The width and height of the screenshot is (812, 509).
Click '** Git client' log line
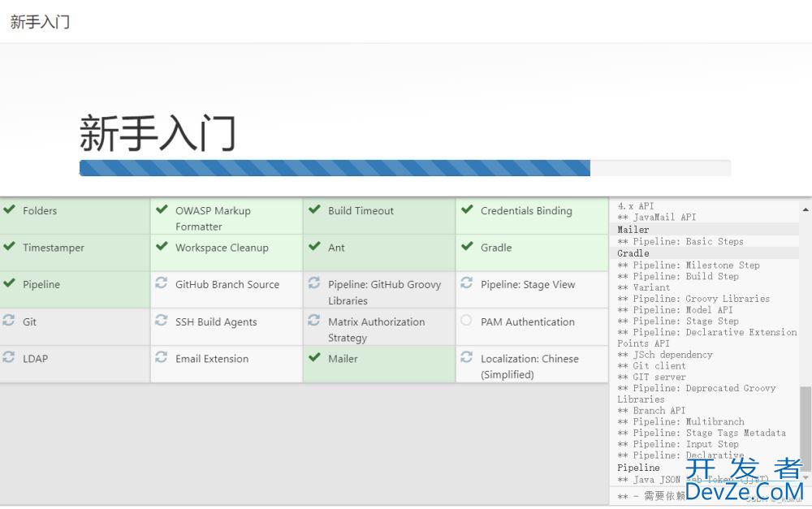tap(651, 365)
